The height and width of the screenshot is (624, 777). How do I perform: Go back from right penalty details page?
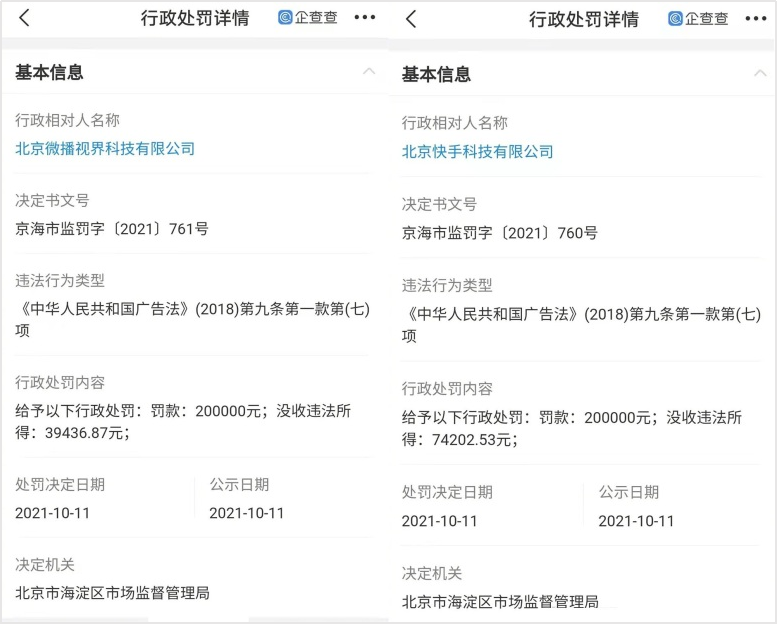[x=411, y=19]
